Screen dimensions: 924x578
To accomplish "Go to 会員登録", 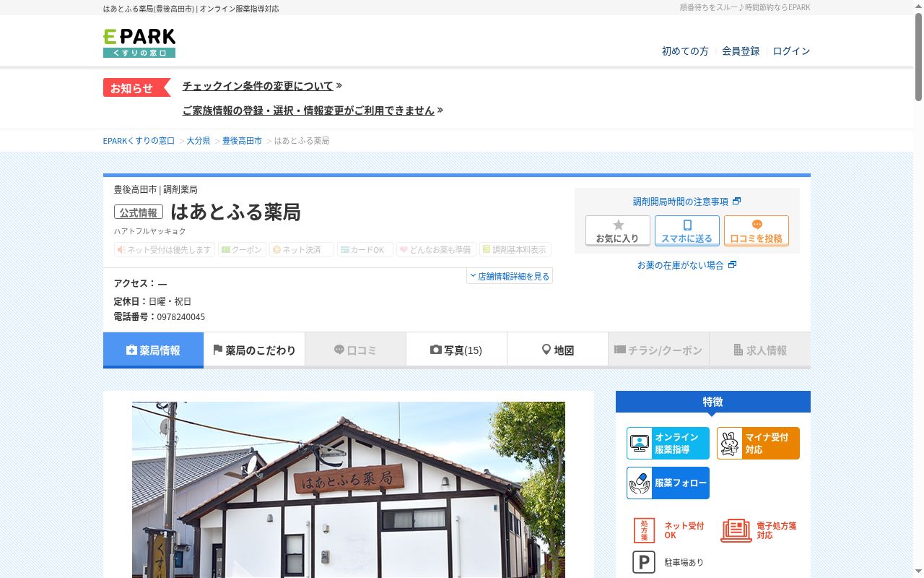I will (741, 51).
